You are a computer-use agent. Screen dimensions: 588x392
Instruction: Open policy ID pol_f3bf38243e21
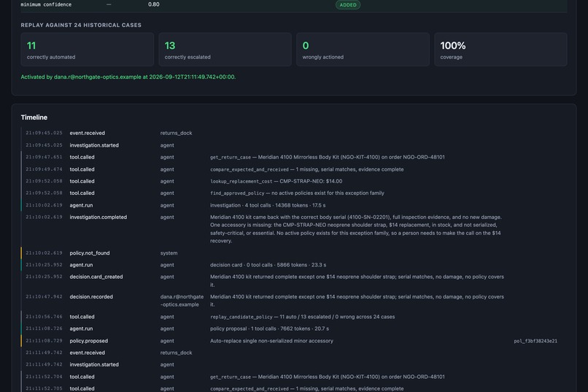coord(535,341)
